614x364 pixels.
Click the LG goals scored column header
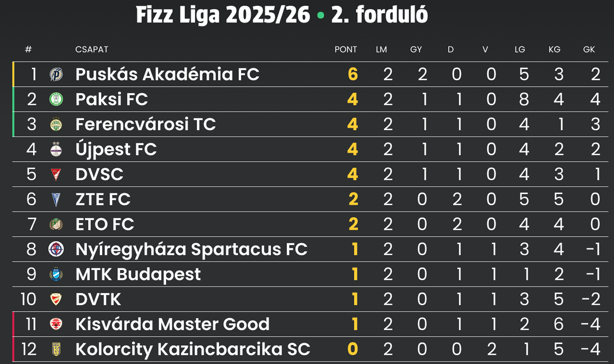click(x=519, y=49)
